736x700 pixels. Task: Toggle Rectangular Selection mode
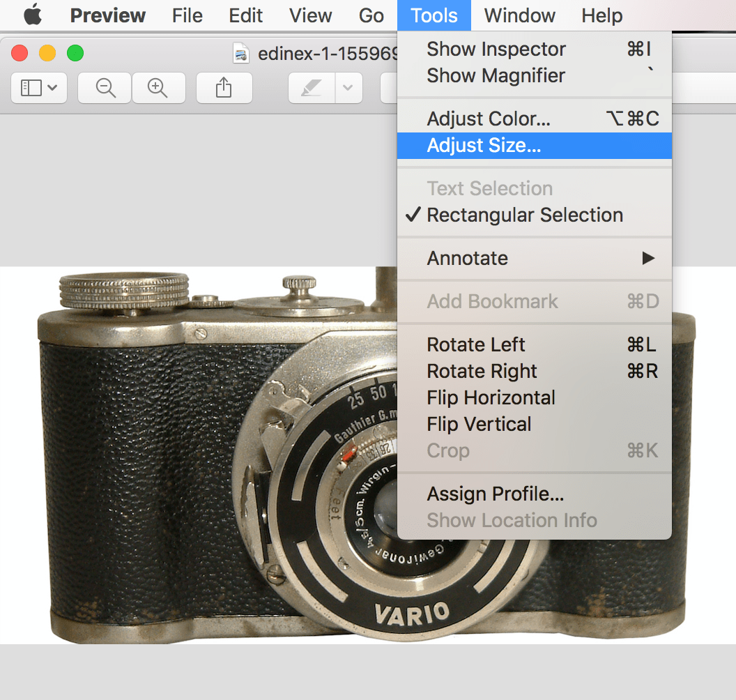tap(524, 215)
